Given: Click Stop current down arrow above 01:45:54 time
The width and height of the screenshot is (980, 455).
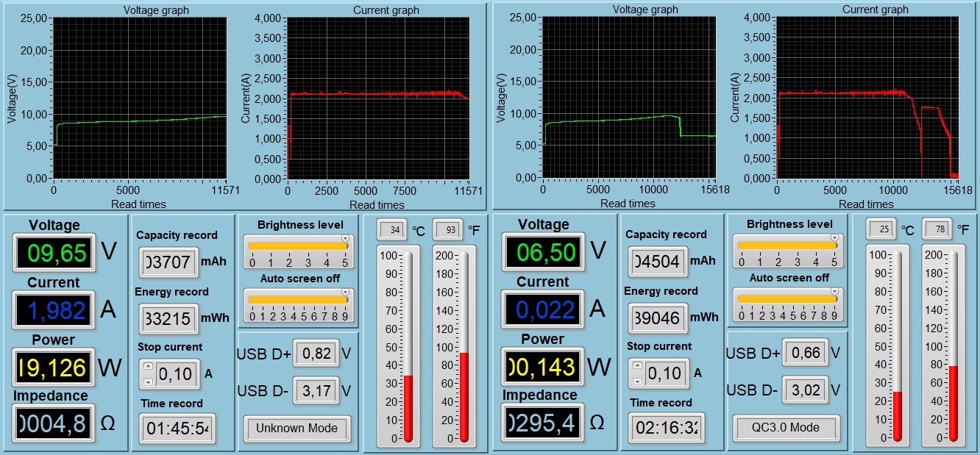Looking at the screenshot, I should (148, 381).
